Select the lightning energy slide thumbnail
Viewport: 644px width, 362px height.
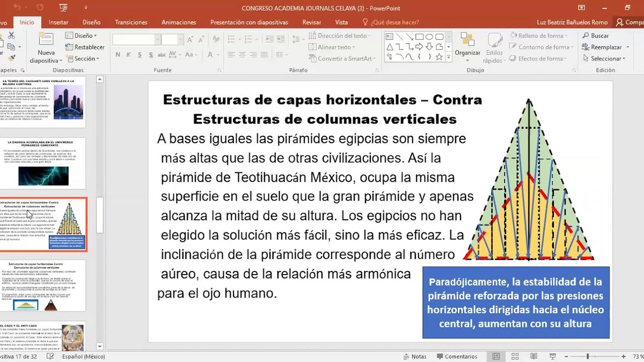(43, 162)
